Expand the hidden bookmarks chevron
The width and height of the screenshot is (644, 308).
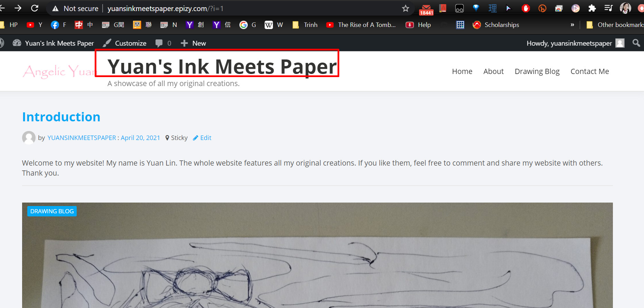[x=572, y=25]
